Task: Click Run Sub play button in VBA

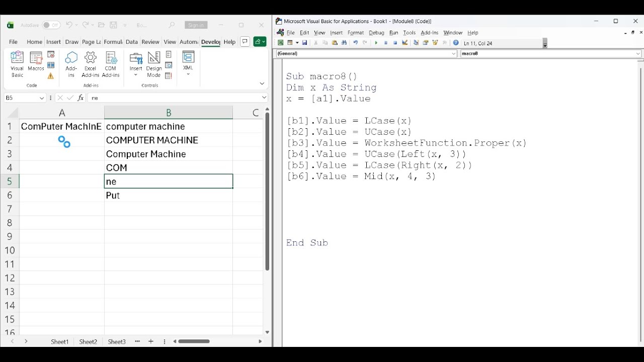Action: pos(376,43)
